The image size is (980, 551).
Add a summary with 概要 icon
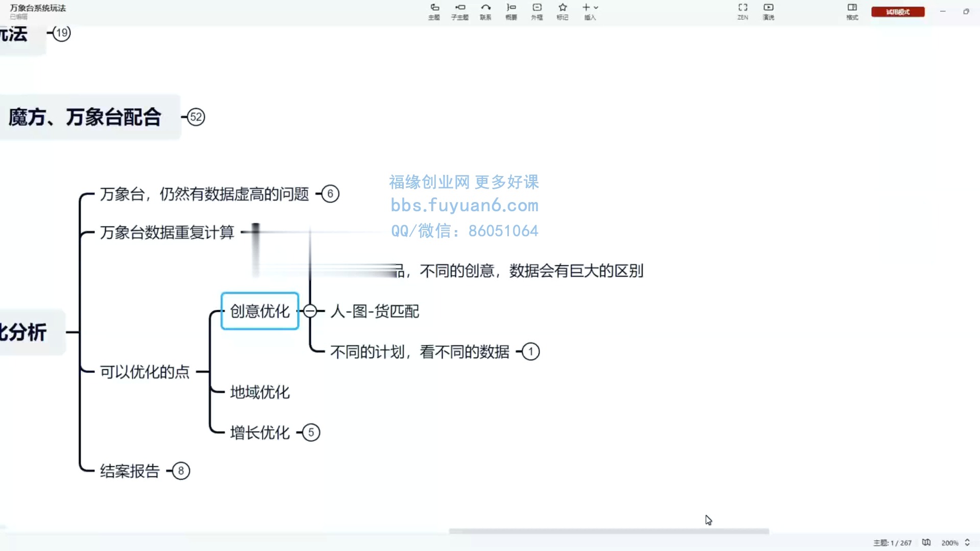[511, 11]
